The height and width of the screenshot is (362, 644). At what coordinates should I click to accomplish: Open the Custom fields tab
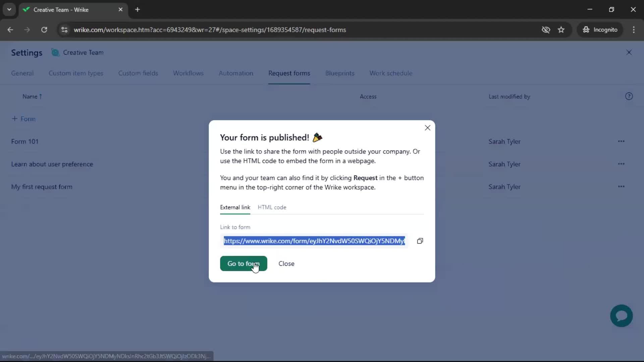point(138,73)
